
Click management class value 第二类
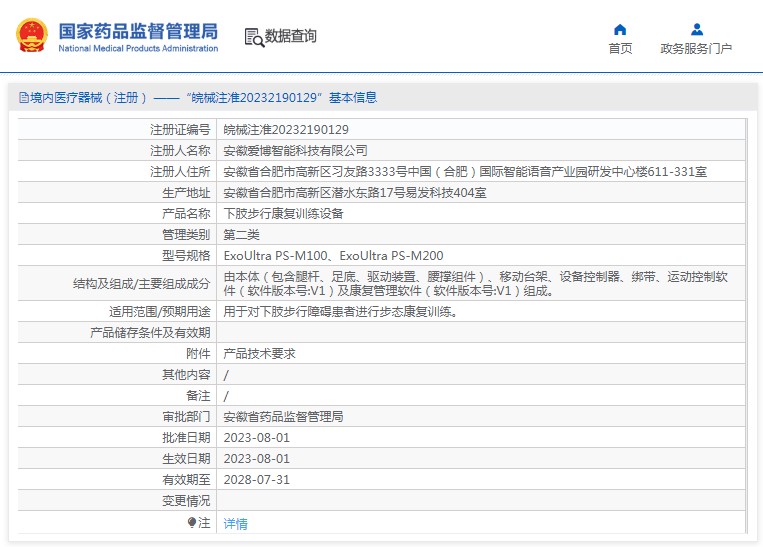(241, 235)
